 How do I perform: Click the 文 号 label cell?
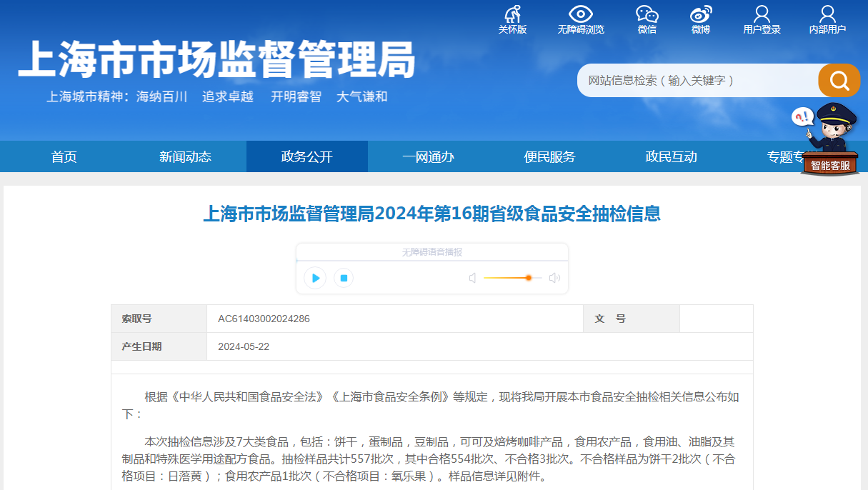[632, 319]
